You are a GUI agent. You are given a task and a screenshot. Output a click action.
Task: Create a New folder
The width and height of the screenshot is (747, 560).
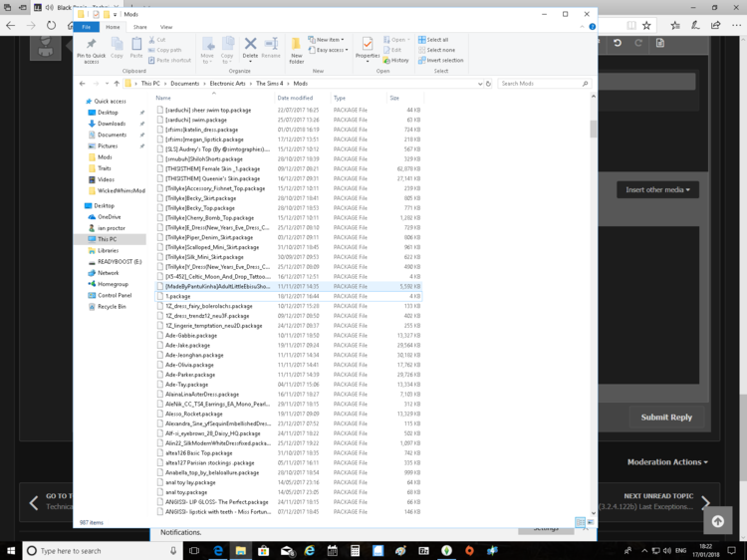pyautogui.click(x=297, y=51)
